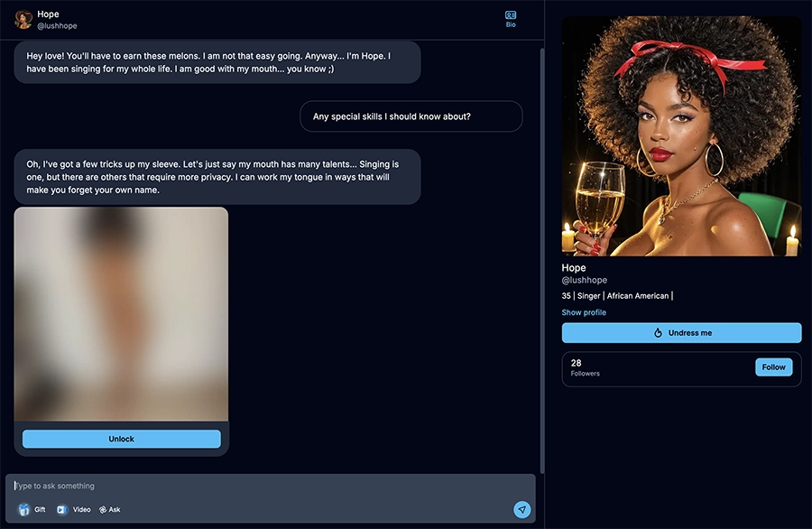The image size is (812, 529).
Task: Open Hope's avatar icon in the header
Action: click(23, 18)
